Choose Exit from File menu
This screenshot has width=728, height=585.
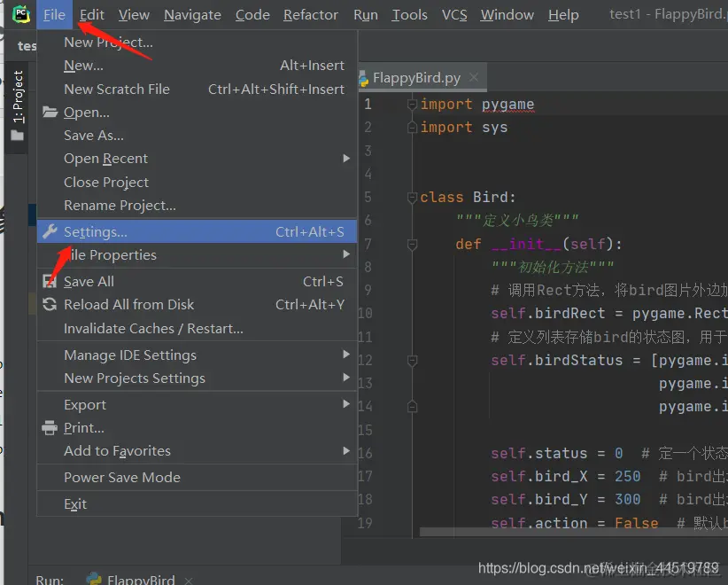pos(197,503)
